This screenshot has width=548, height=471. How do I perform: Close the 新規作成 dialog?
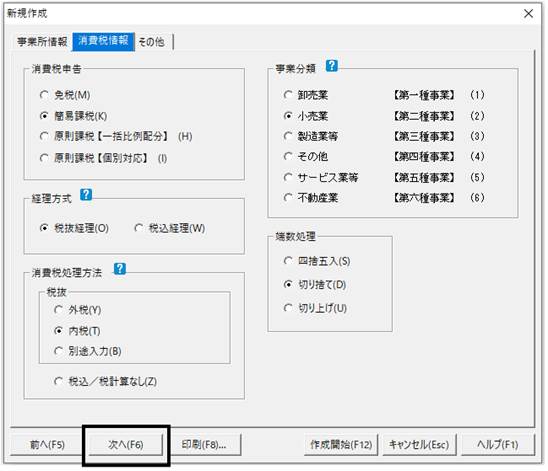pos(528,13)
